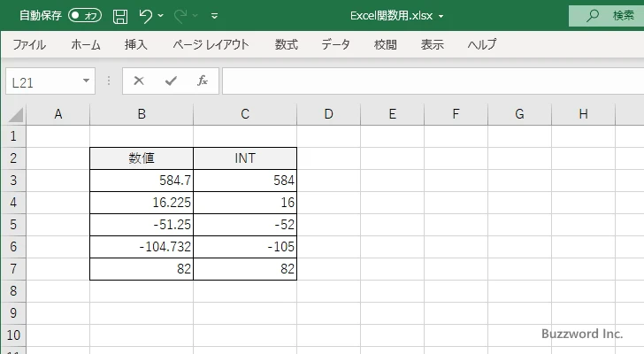This screenshot has width=644, height=354.
Task: Toggle the AutoSave switch
Action: (85, 16)
